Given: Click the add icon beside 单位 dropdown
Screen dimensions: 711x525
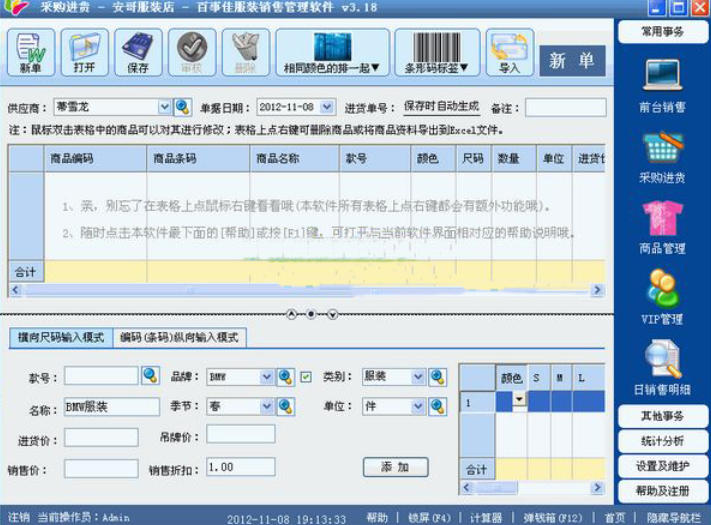Looking at the screenshot, I should [x=438, y=407].
